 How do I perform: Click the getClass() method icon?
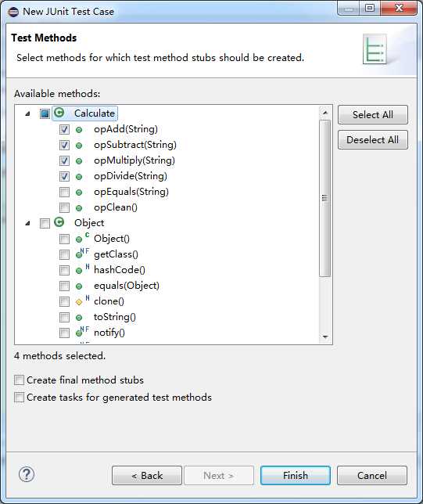(82, 254)
